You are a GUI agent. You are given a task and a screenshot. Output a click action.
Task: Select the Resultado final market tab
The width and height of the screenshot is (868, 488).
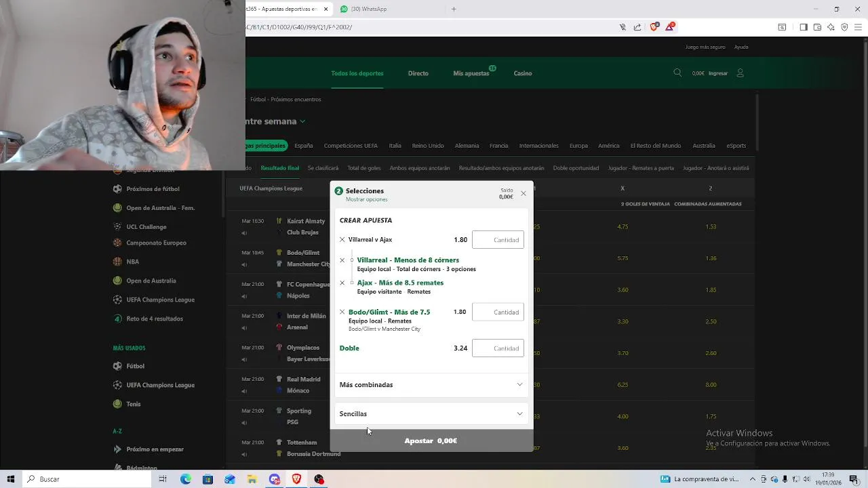tap(280, 168)
